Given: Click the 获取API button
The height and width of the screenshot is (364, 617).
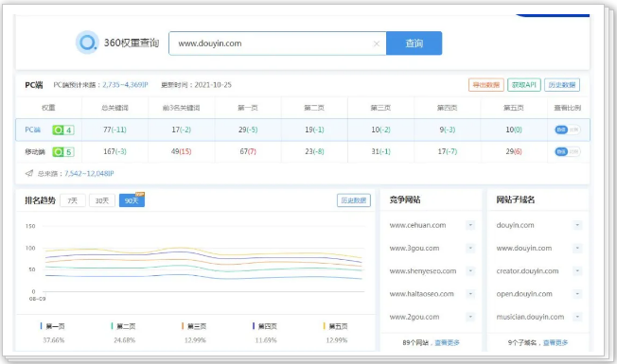Looking at the screenshot, I should pos(523,85).
